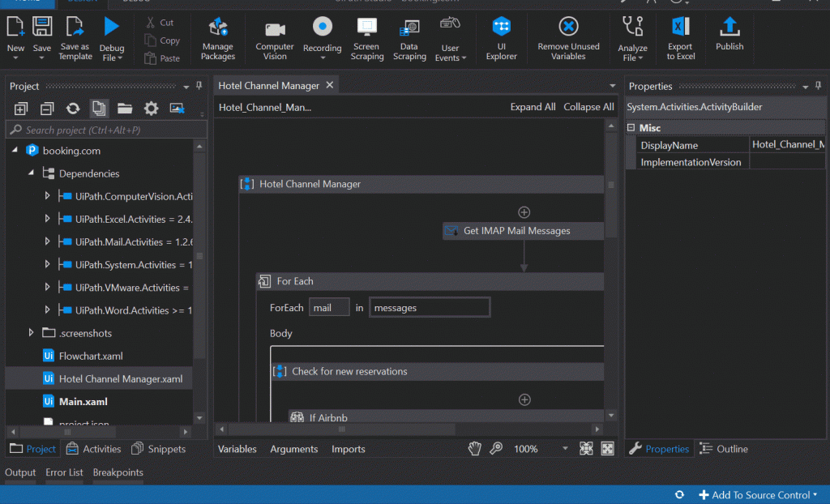Open User Events menu
The height and width of the screenshot is (504, 830).
[450, 39]
